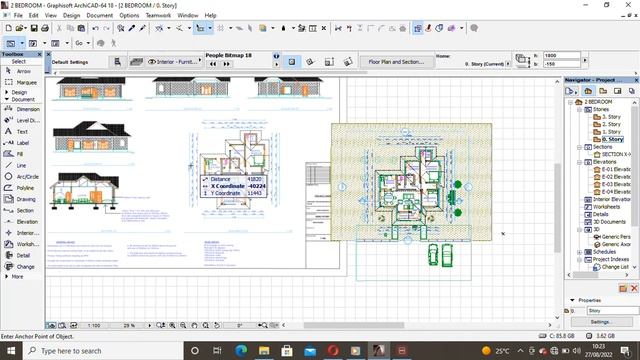The height and width of the screenshot is (360, 640).
Task: Select the Change tool
Action: click(20, 267)
